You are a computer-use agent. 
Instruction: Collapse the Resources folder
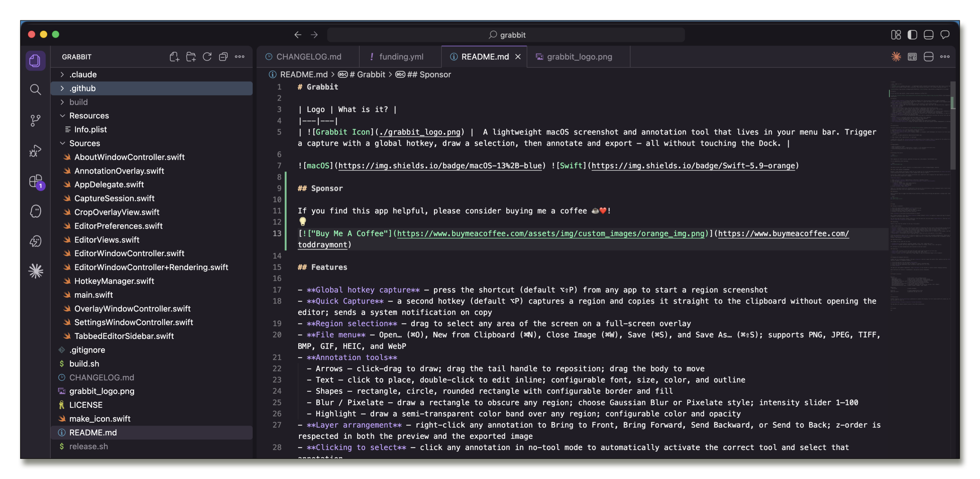click(151, 116)
